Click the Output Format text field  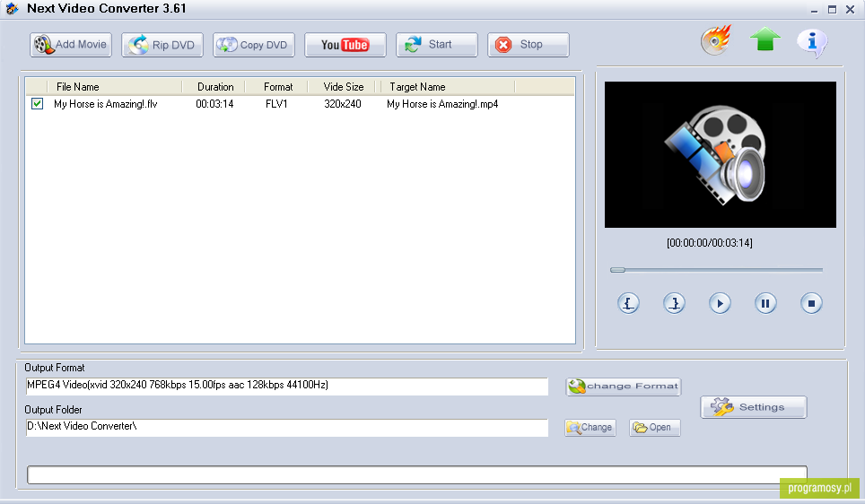click(x=287, y=386)
